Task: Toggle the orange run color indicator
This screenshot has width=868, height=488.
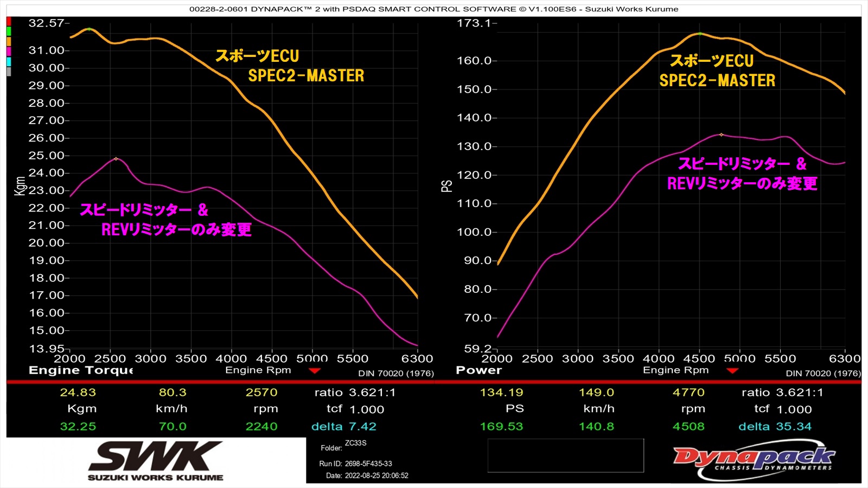Action: tap(9, 41)
